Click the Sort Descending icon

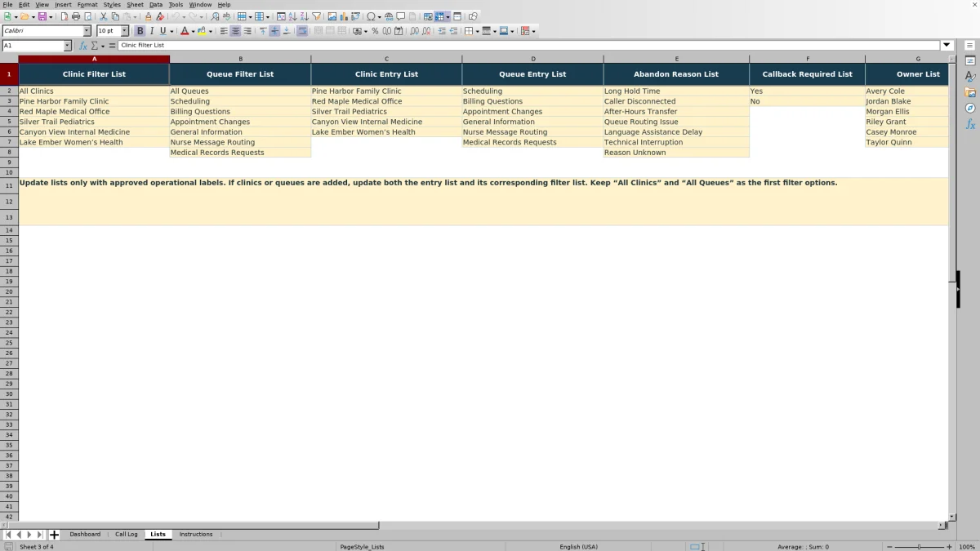pos(305,16)
